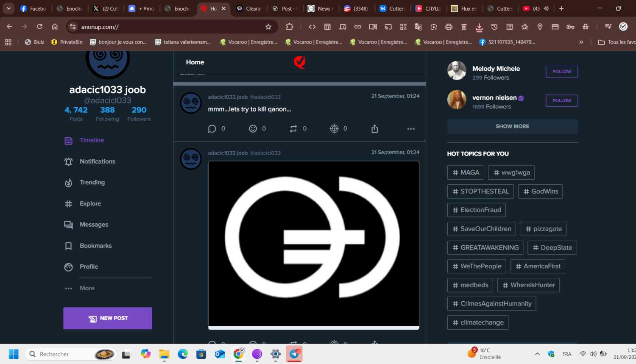The height and width of the screenshot is (364, 636).
Task: Show hidden bookmarks with chevron overflow
Action: click(x=581, y=42)
